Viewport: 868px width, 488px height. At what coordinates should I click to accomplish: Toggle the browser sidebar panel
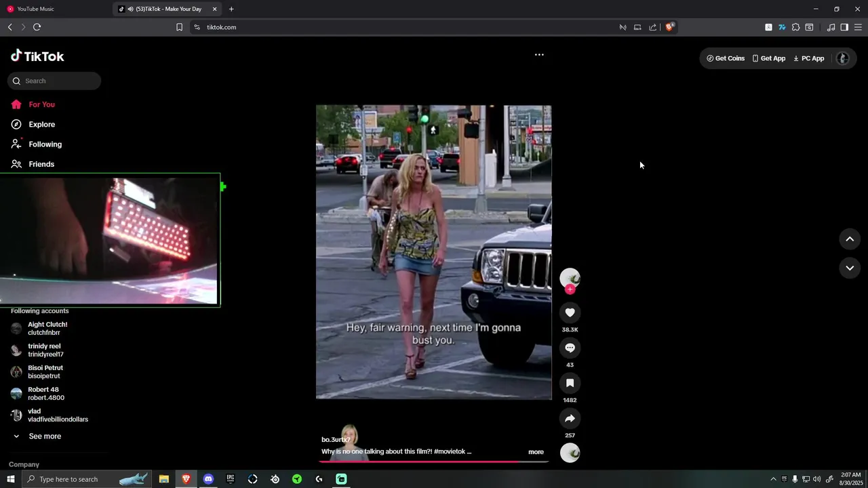tap(844, 27)
